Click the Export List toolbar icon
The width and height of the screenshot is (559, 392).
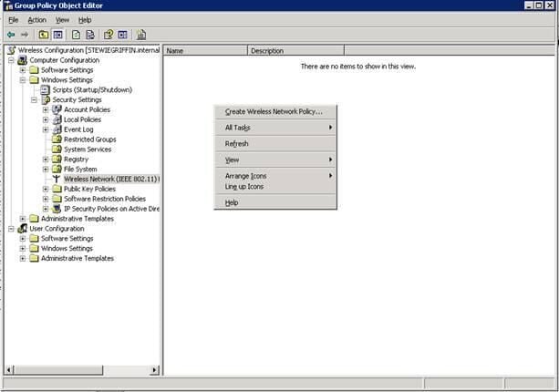pos(90,35)
